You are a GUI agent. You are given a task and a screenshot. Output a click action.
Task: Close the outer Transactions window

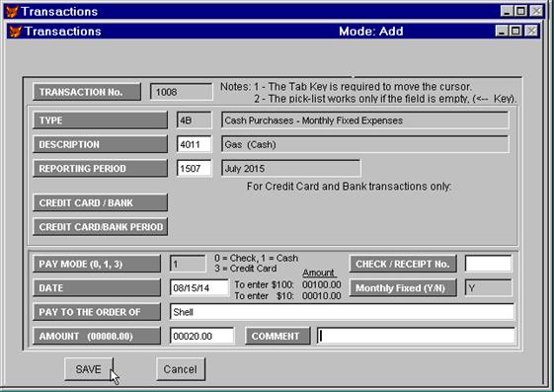536,11
